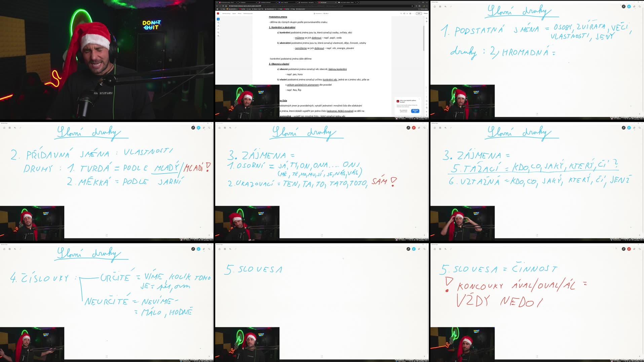Screen dimensions: 644x362
Task: Close the Acrobat extension popup
Action: (x=419, y=99)
